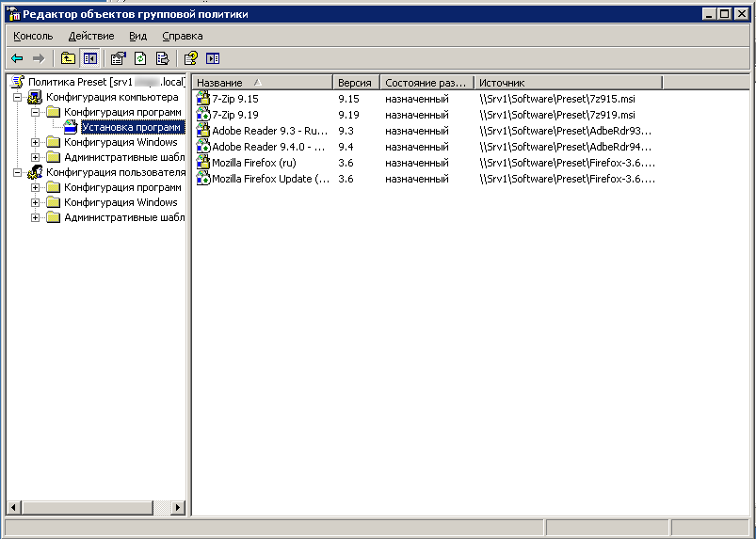The height and width of the screenshot is (539, 756).
Task: Collapse the Конфигурация пользователя tree node
Action: (18, 173)
